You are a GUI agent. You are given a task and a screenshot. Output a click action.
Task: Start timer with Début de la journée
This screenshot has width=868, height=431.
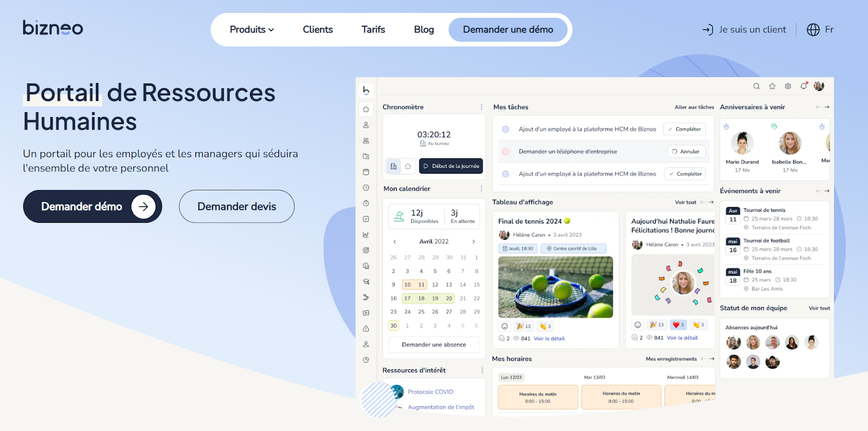[x=451, y=166]
